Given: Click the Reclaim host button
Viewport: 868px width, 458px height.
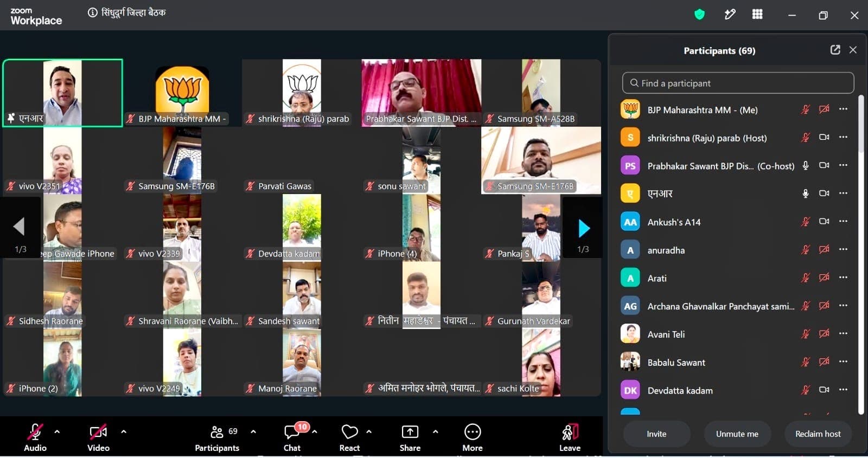Looking at the screenshot, I should coord(818,434).
